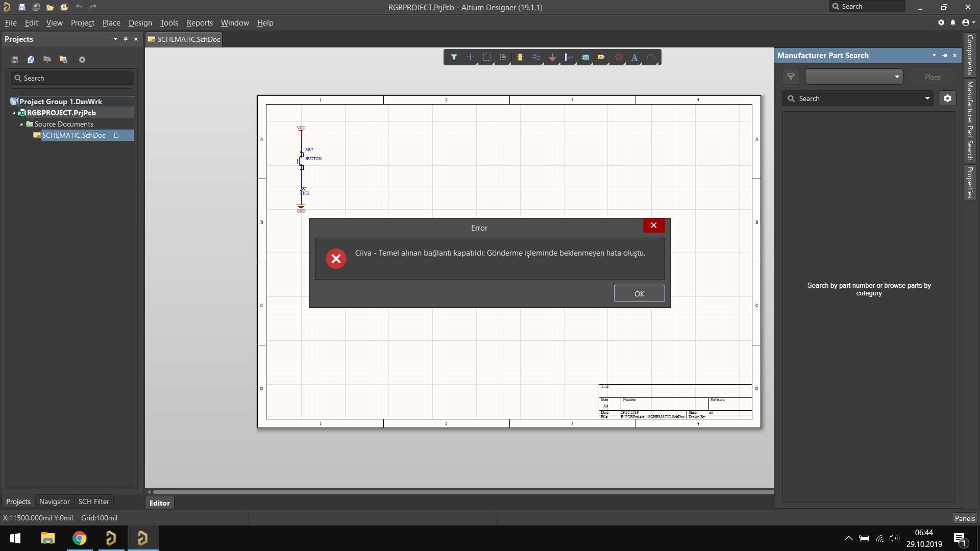
Task: Click the Place Arc drawing tool
Action: point(650,57)
